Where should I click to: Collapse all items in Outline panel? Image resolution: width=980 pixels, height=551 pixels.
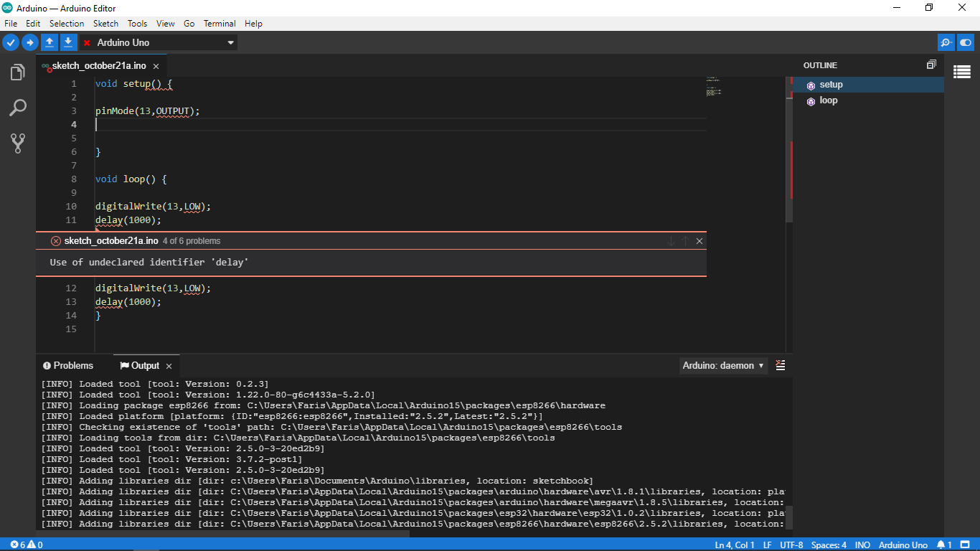931,65
